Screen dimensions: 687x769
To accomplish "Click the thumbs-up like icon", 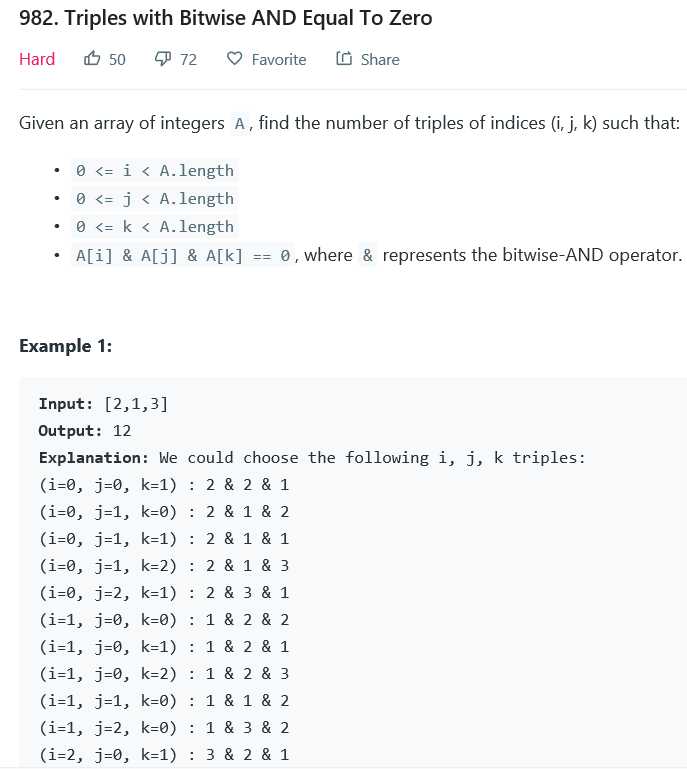I will [92, 59].
